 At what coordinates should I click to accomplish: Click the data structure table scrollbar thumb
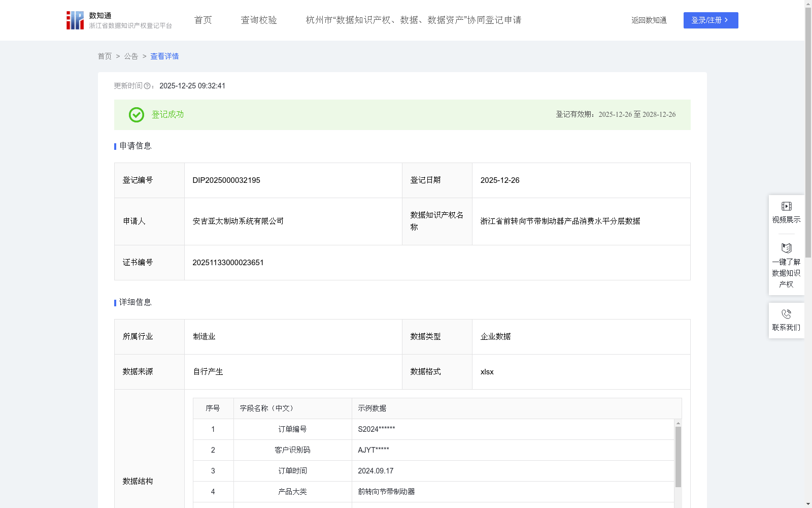pyautogui.click(x=678, y=457)
